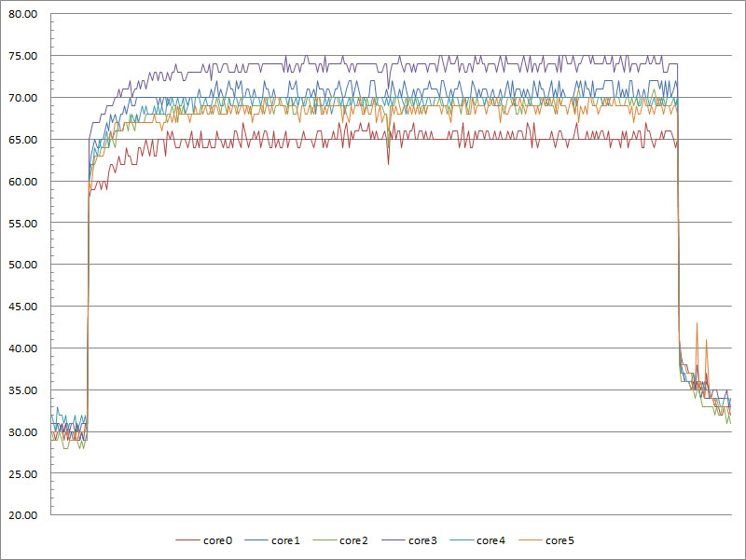Click the 75.00 axis label
746x560 pixels.
[22, 56]
